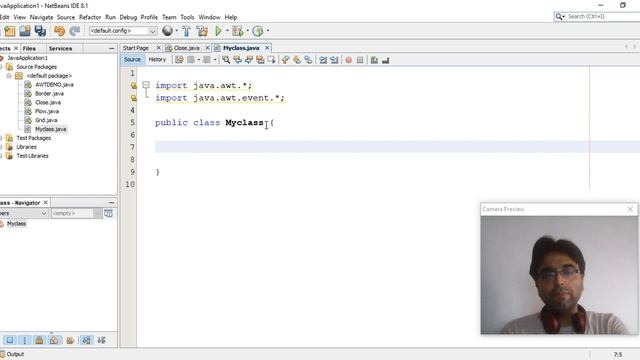Viewport: 640px width, 360px height.
Task: Select the Test Packages folder
Action: (x=33, y=138)
